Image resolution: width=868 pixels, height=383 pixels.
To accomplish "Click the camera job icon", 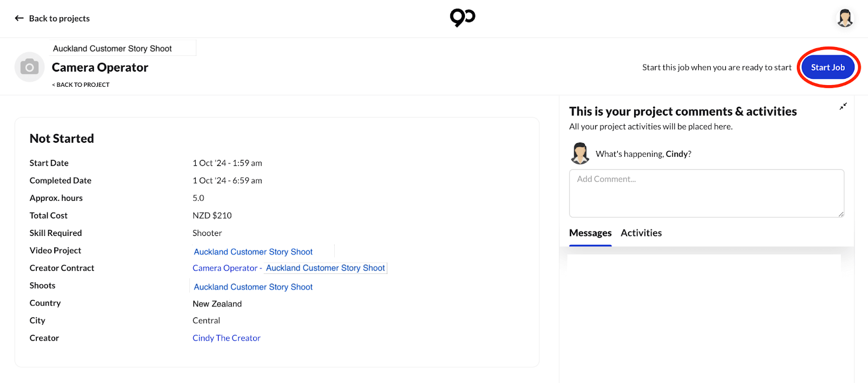I will (x=29, y=67).
